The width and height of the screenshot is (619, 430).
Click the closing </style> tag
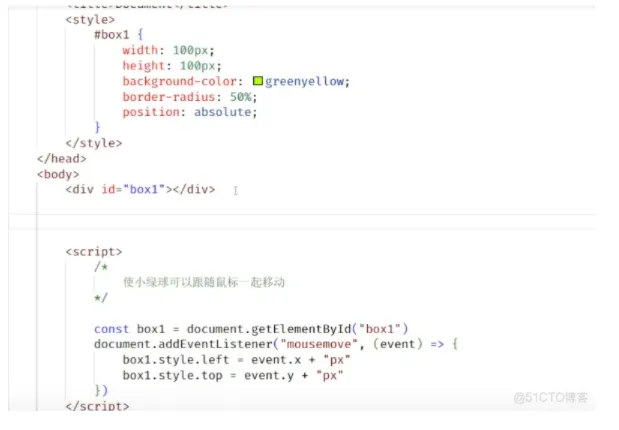[x=94, y=143]
